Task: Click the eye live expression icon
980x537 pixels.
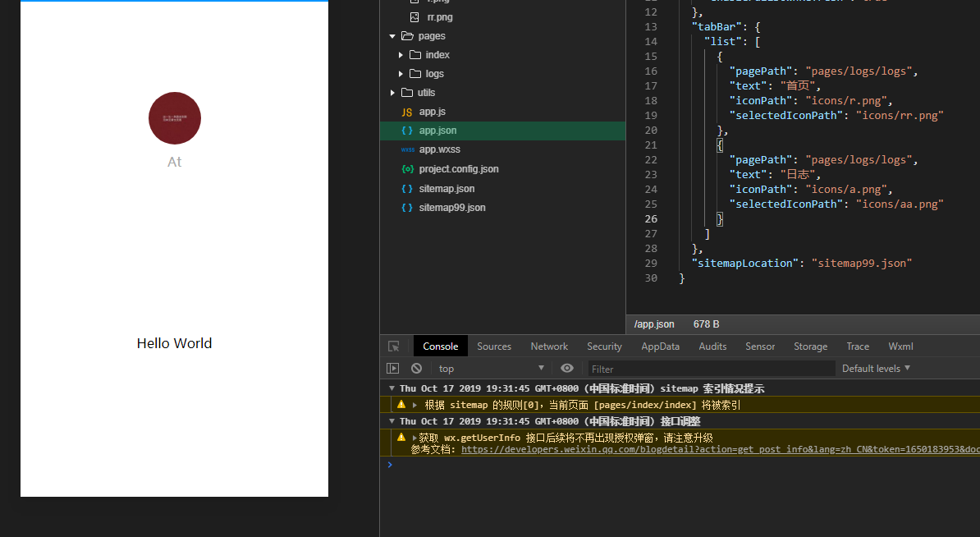Action: click(x=566, y=369)
